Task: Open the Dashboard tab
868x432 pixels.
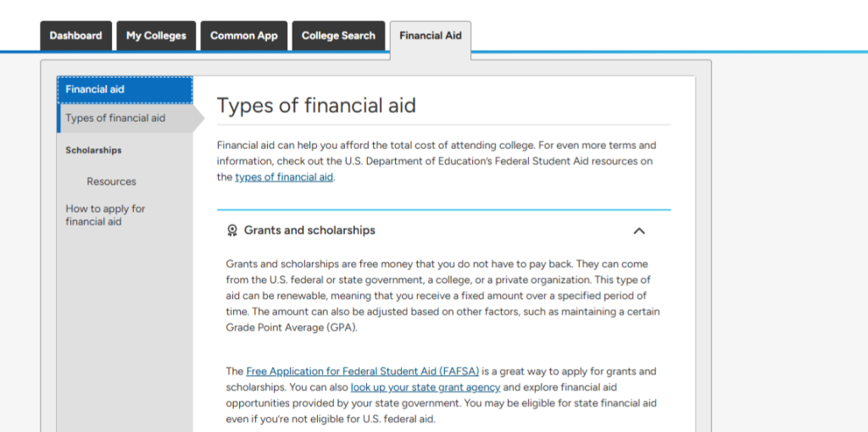Action: [x=75, y=36]
